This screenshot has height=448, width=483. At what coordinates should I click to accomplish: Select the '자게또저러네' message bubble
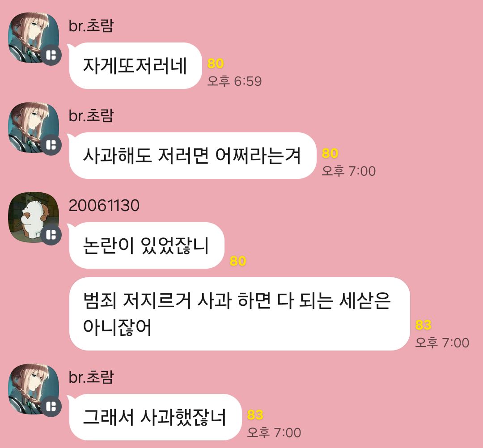(135, 66)
